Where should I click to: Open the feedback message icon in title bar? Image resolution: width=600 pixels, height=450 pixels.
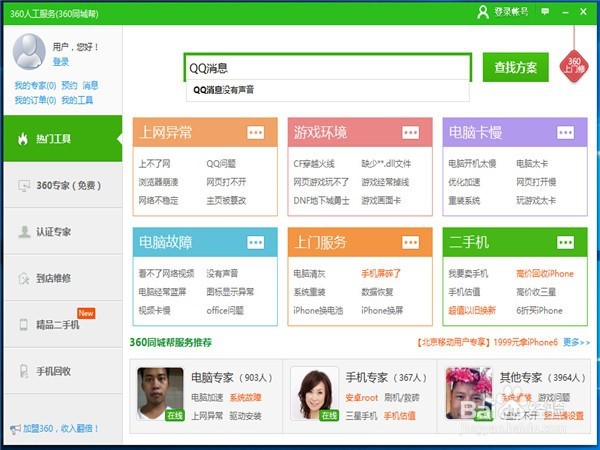(x=545, y=12)
